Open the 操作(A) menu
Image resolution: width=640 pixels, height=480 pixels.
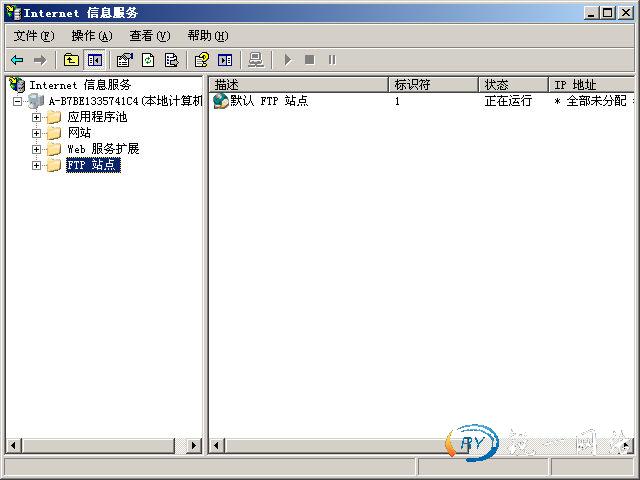[92, 36]
